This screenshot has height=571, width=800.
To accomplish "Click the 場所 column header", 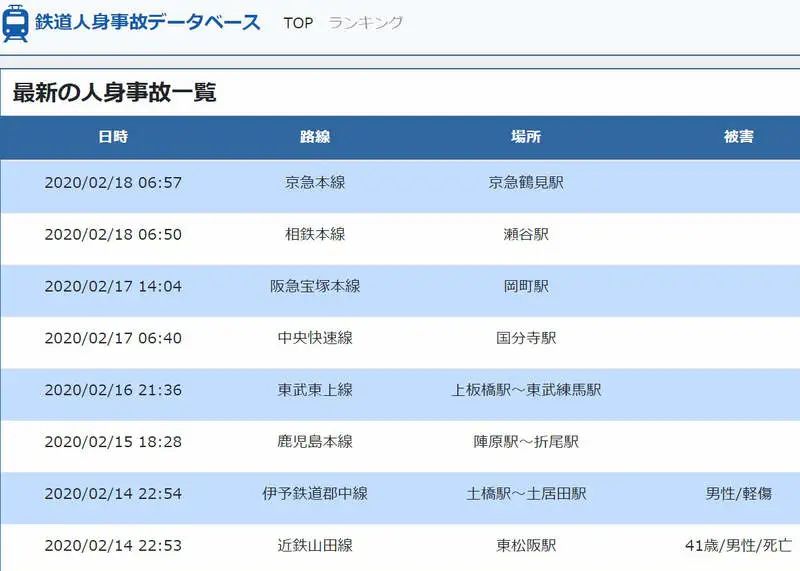I will [x=526, y=137].
